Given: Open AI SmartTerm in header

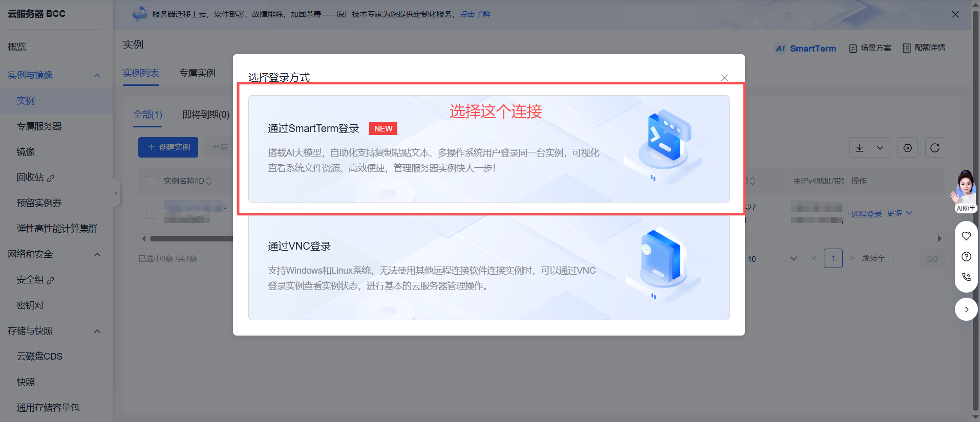Looking at the screenshot, I should 806,48.
